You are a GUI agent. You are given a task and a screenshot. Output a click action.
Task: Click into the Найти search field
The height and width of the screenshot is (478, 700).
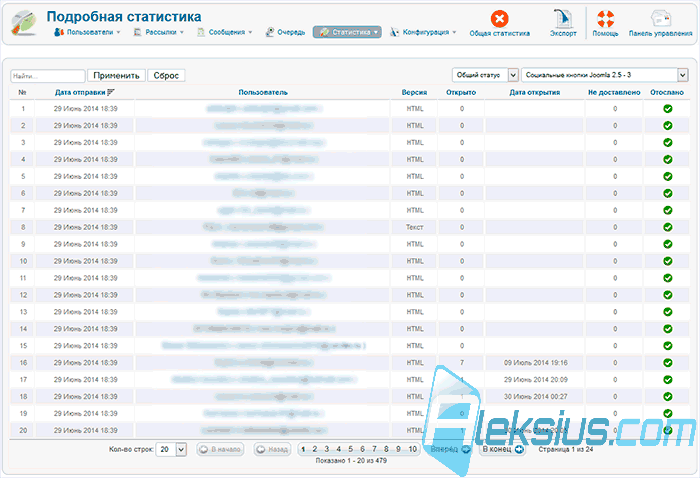(48, 76)
